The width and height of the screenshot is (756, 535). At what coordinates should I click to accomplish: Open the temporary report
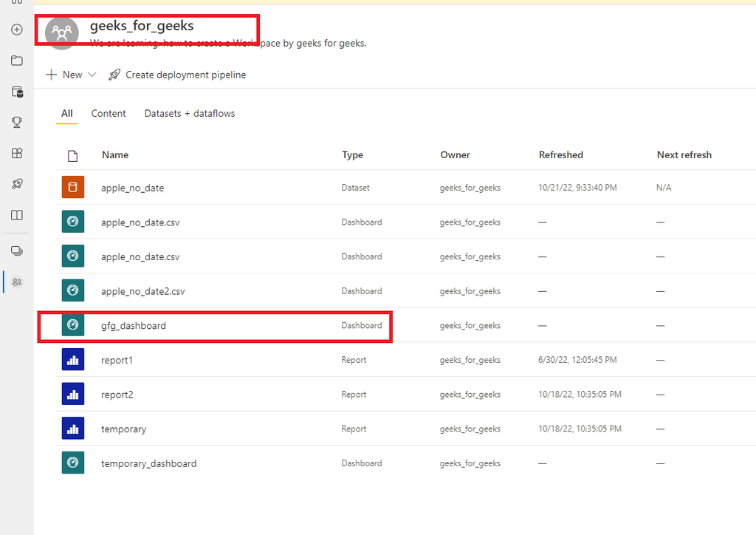pyautogui.click(x=123, y=429)
